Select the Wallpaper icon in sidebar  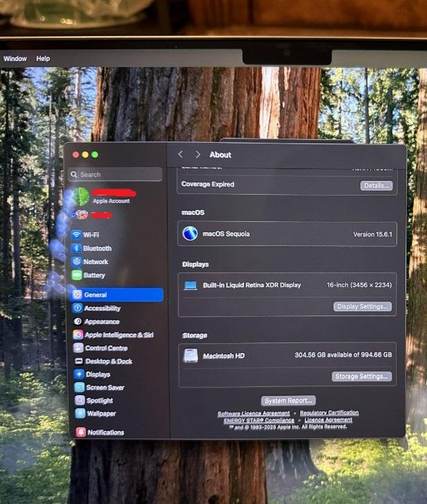[80, 413]
